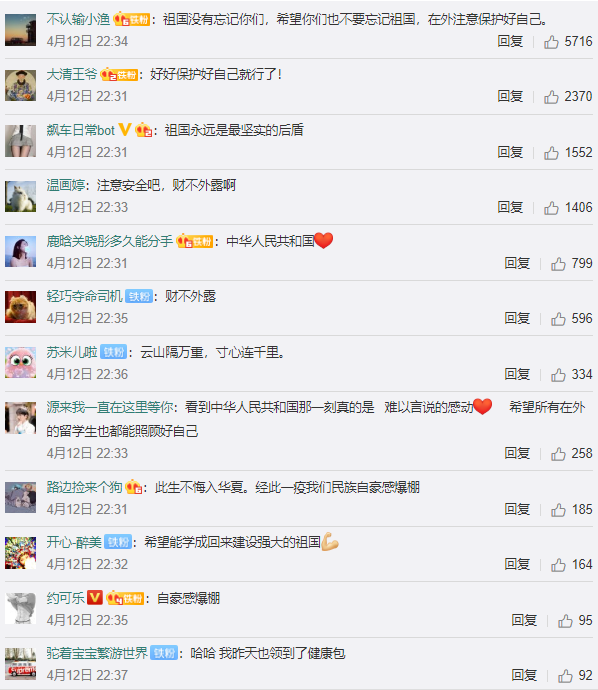The height and width of the screenshot is (690, 598).
Task: Like the 财不外露 comment by 轻巧夺命司机
Action: click(558, 319)
